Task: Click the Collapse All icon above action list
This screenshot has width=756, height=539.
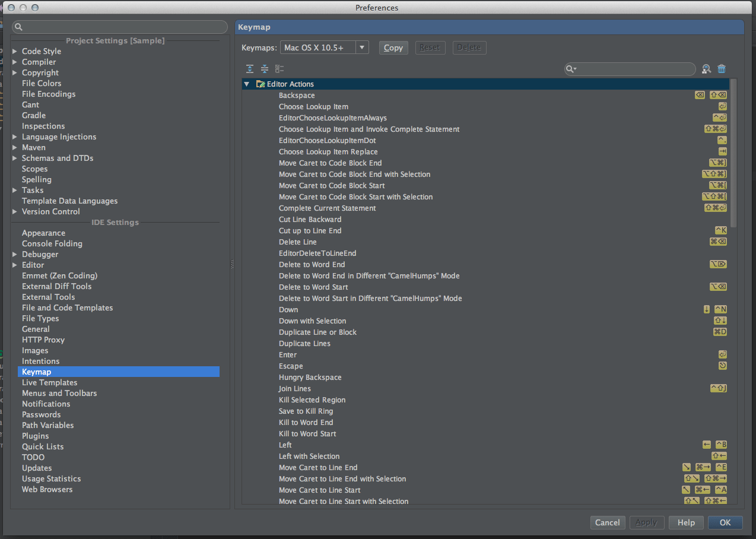Action: (264, 69)
